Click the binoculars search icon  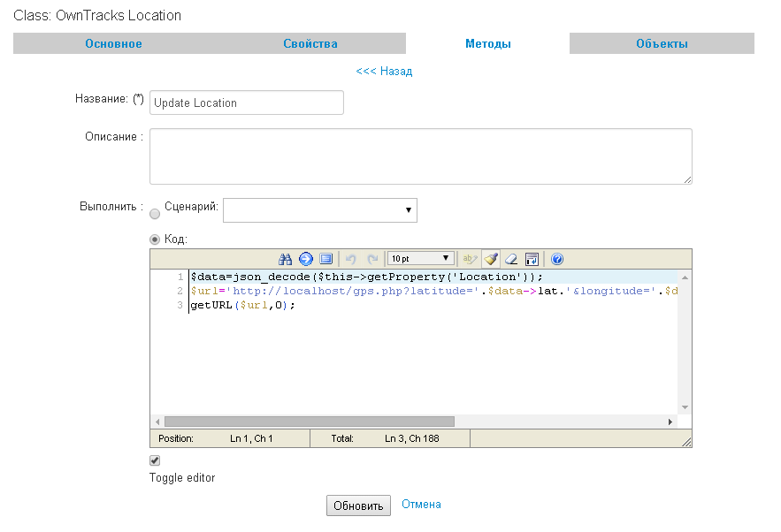coord(285,259)
